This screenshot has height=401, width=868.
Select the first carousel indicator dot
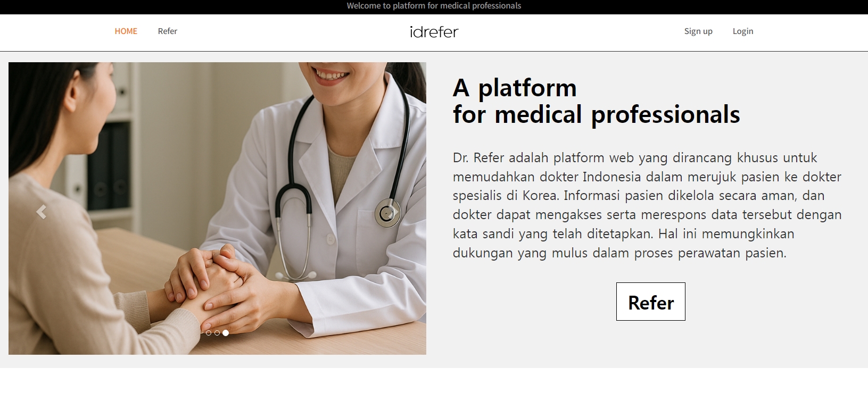click(209, 333)
